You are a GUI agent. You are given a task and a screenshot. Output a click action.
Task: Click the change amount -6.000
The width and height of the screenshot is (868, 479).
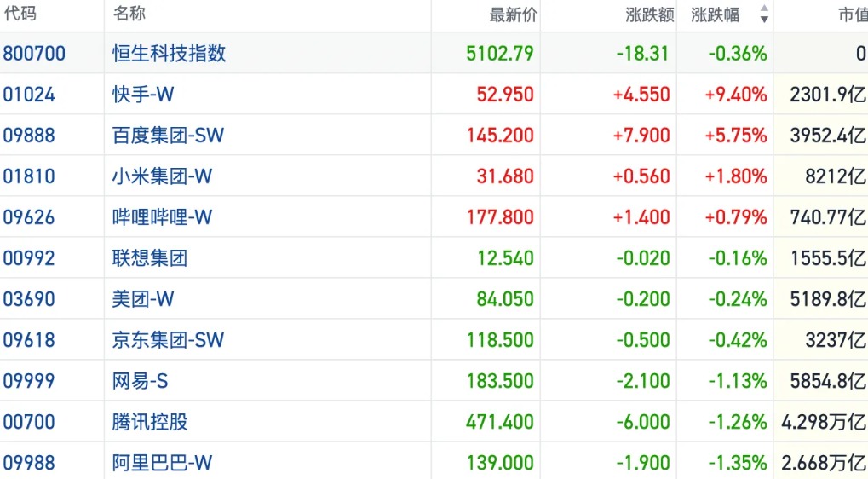click(x=643, y=423)
